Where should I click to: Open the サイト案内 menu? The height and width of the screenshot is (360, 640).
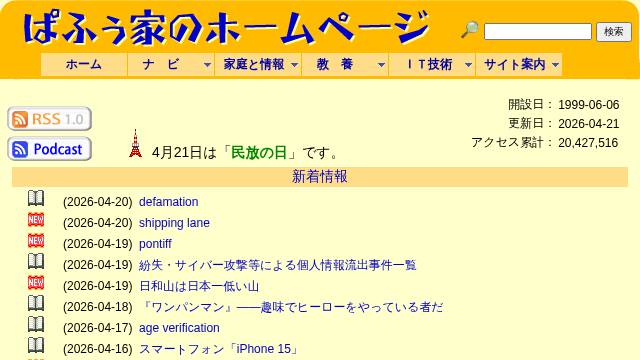click(519, 64)
